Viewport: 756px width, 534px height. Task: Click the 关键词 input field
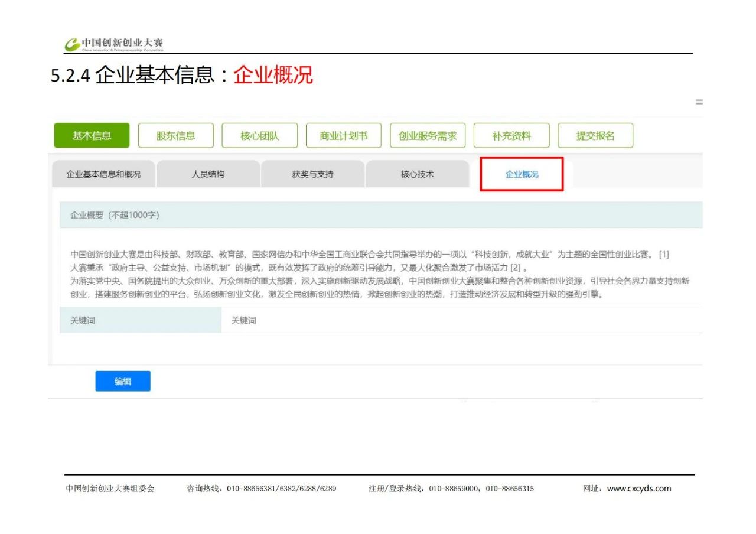pos(461,320)
